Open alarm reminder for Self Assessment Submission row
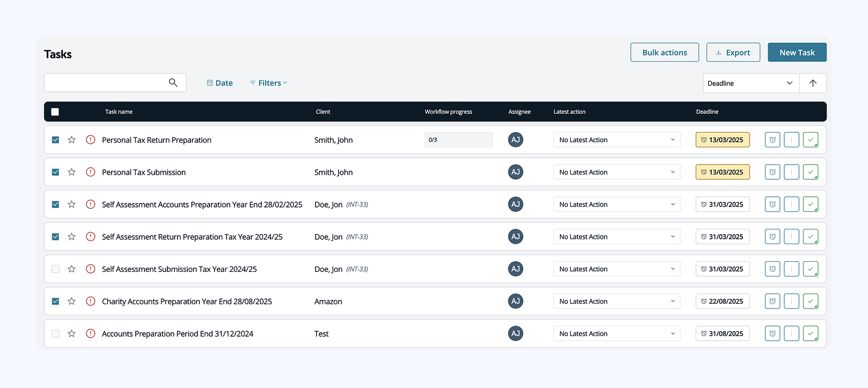This screenshot has height=388, width=868. [772, 269]
